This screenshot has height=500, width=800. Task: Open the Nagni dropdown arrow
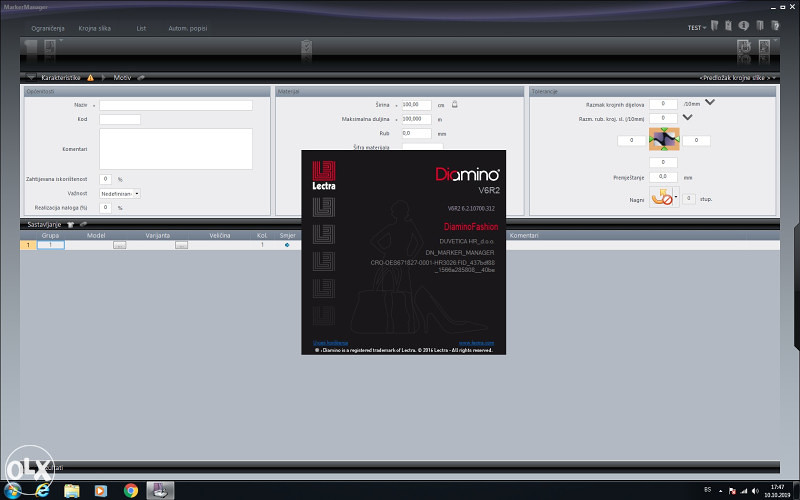676,197
